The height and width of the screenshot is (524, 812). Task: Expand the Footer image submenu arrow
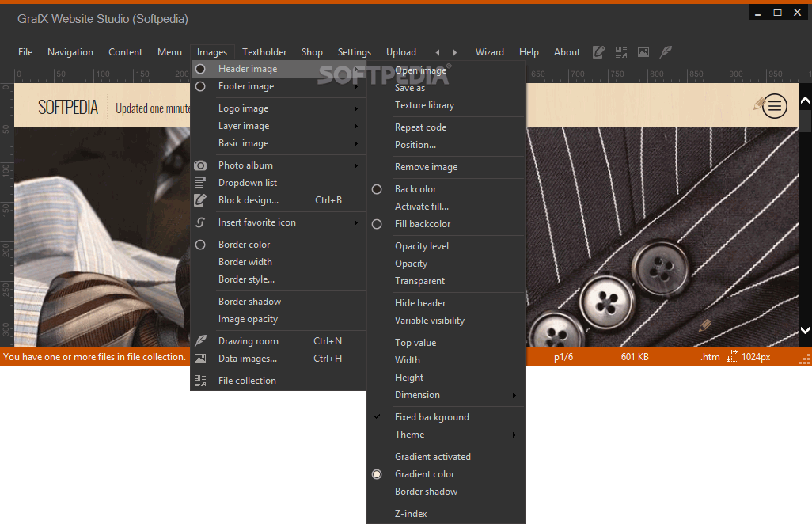coord(356,87)
